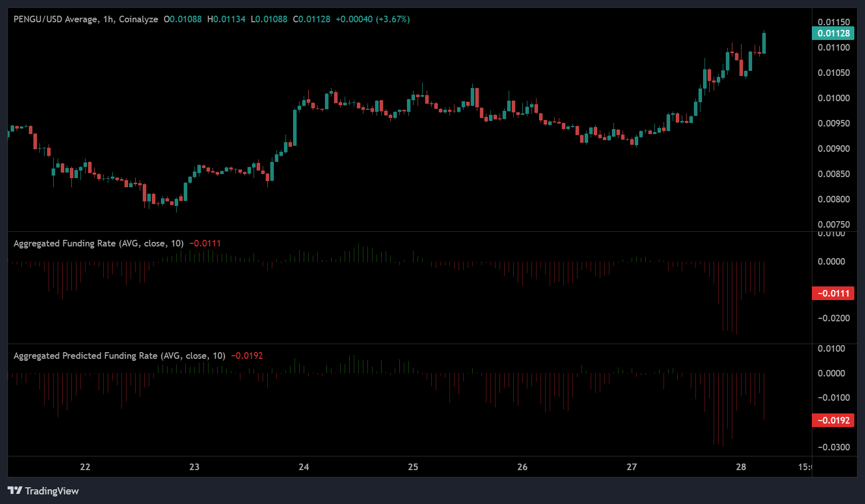
Task: Click the -0.0300 predicted funding axis label
Action: click(x=834, y=447)
